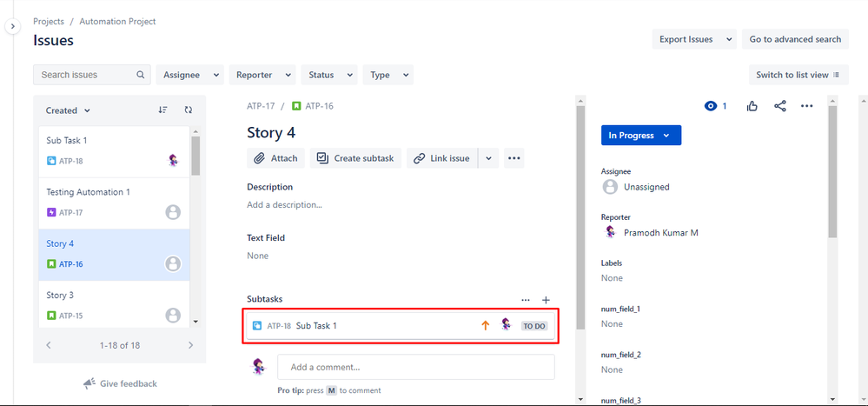Expand the collapsed sidebar arrow
This screenshot has height=406, width=868.
coord(13,26)
